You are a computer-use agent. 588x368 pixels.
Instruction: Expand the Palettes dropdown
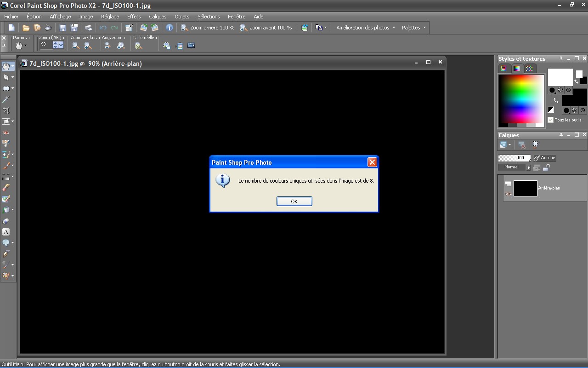(414, 28)
